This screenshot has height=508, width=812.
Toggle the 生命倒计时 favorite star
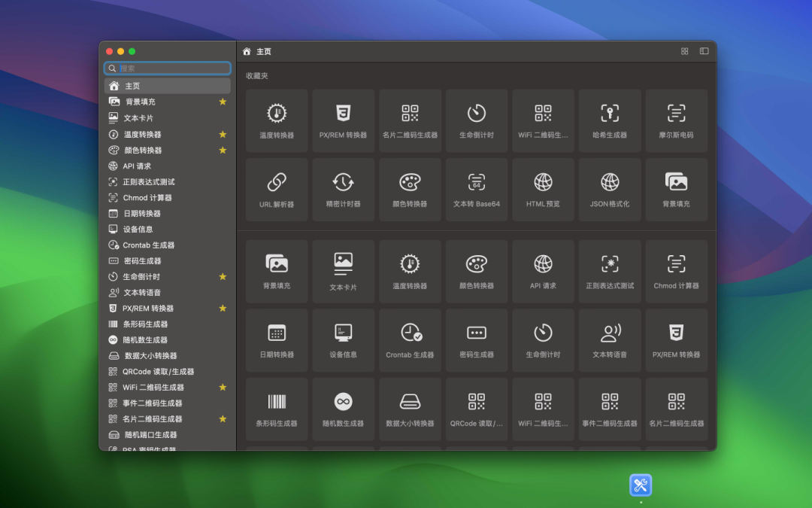(223, 276)
